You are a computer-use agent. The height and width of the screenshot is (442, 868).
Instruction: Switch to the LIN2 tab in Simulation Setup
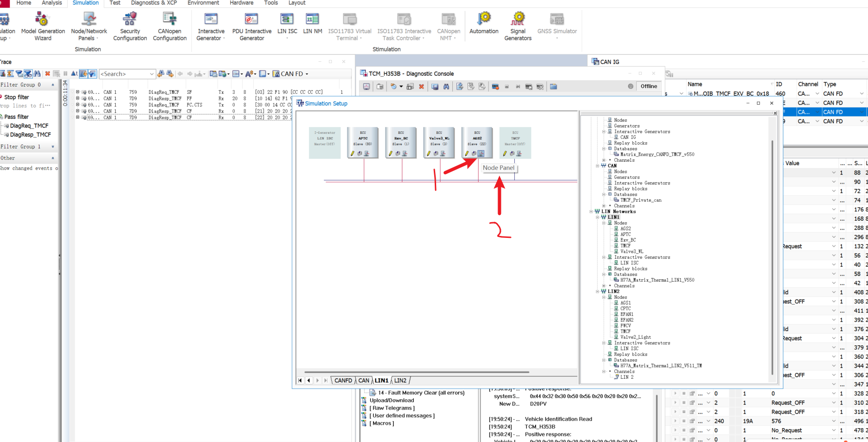click(x=400, y=380)
